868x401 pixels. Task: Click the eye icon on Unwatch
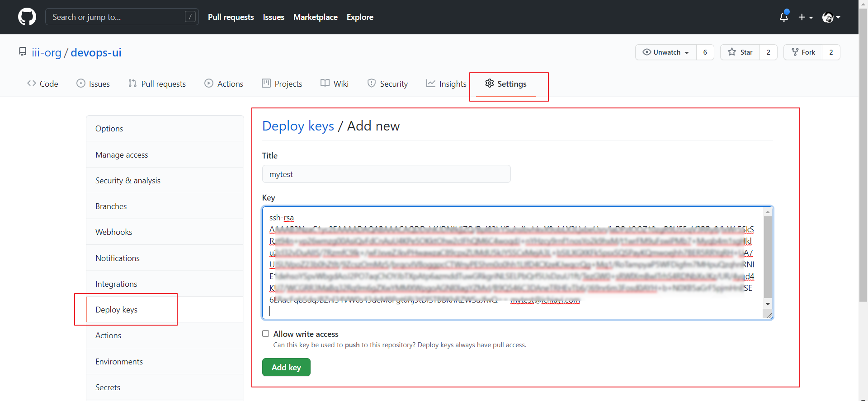coord(647,52)
